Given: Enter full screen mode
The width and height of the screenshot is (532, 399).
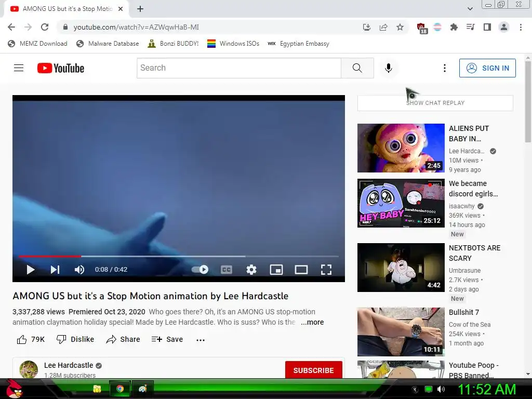Looking at the screenshot, I should point(326,270).
